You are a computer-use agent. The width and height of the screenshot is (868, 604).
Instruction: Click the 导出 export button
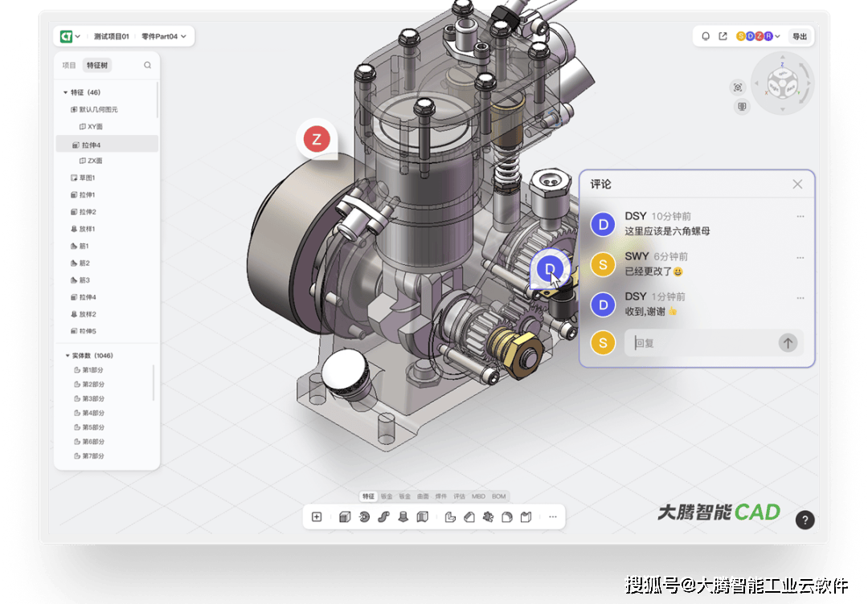point(800,36)
